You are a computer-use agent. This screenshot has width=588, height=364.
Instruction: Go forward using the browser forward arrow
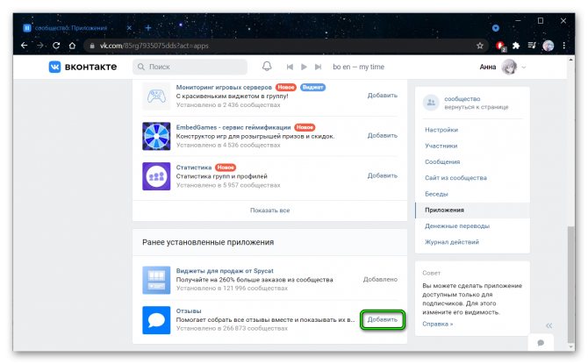click(x=40, y=46)
